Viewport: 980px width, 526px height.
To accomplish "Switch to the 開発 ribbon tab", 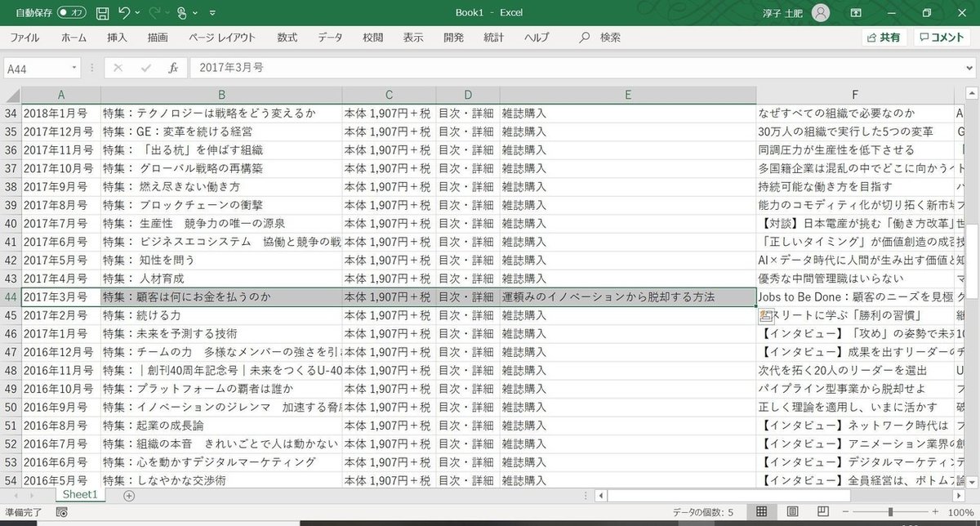I will point(453,38).
